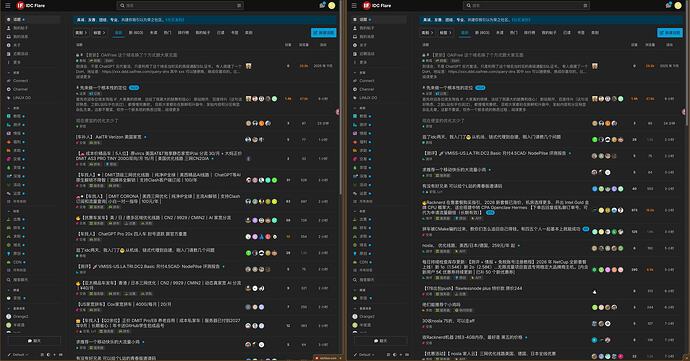Image resolution: width=690 pixels, height=361 pixels.
Task: Follow blue link in right window banner
Action: click(x=521, y=20)
